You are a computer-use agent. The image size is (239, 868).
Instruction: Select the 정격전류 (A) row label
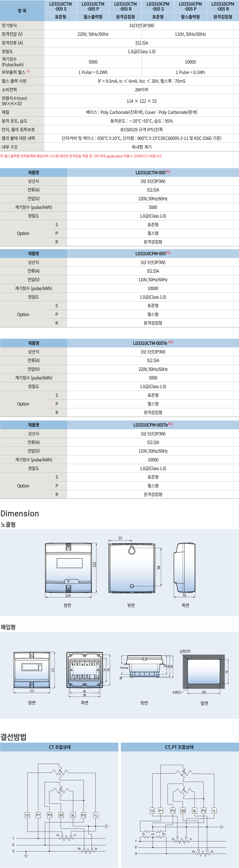(x=12, y=43)
